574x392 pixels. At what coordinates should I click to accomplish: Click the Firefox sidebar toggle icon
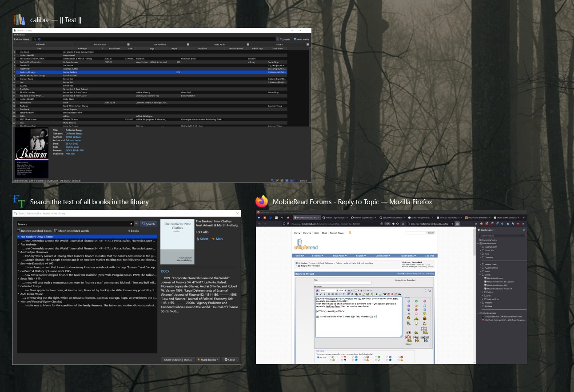tap(457, 224)
